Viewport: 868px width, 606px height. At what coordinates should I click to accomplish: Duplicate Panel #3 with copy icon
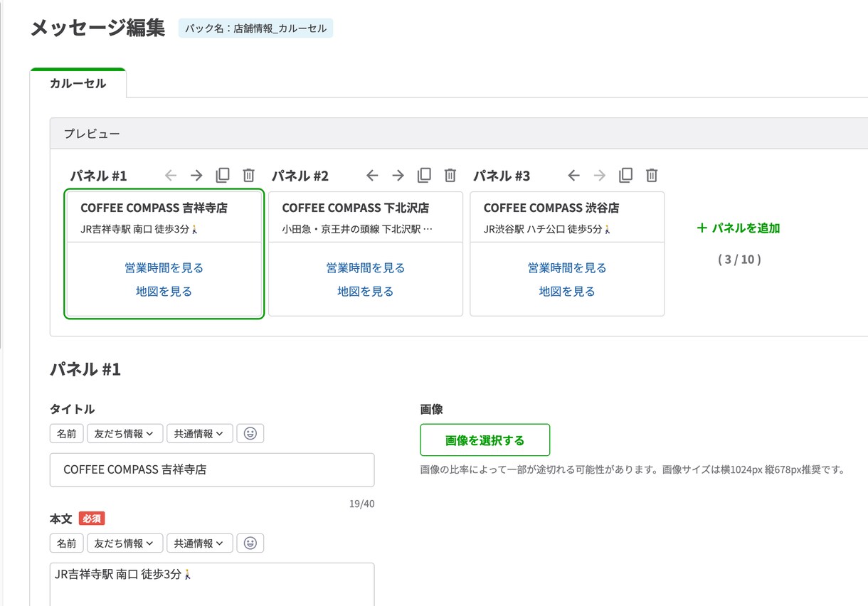[625, 175]
